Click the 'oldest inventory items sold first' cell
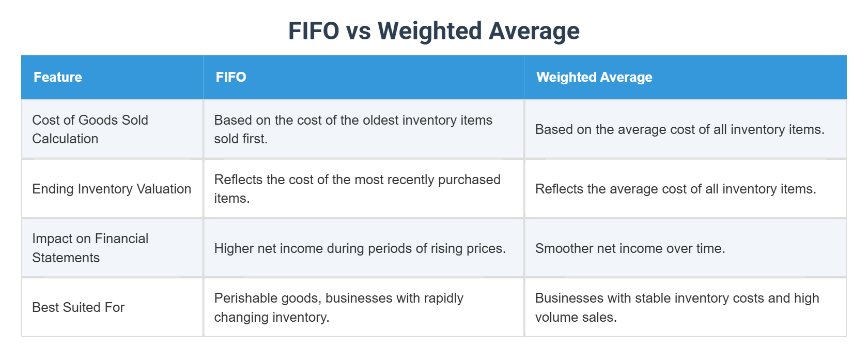This screenshot has width=868, height=359. coord(353,129)
